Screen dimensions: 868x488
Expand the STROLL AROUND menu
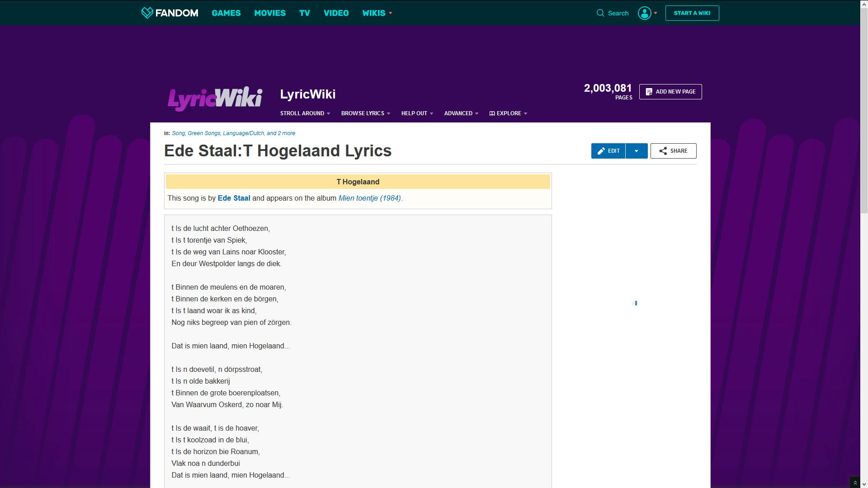tap(304, 113)
